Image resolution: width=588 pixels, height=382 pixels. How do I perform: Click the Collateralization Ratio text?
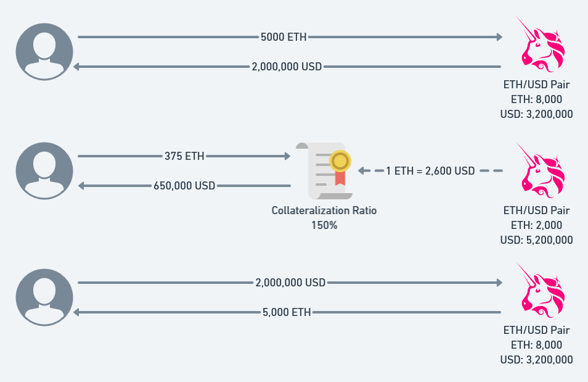[x=324, y=211]
